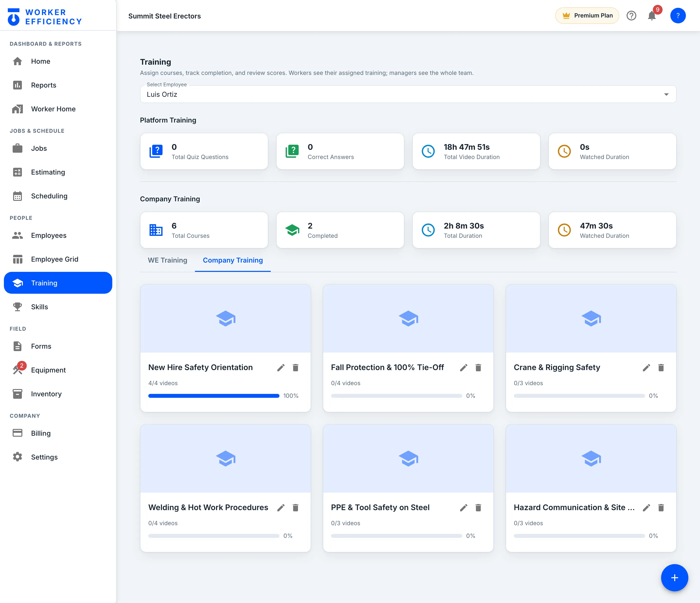This screenshot has width=700, height=603.
Task: Open Reports from the sidebar
Action: [x=58, y=85]
